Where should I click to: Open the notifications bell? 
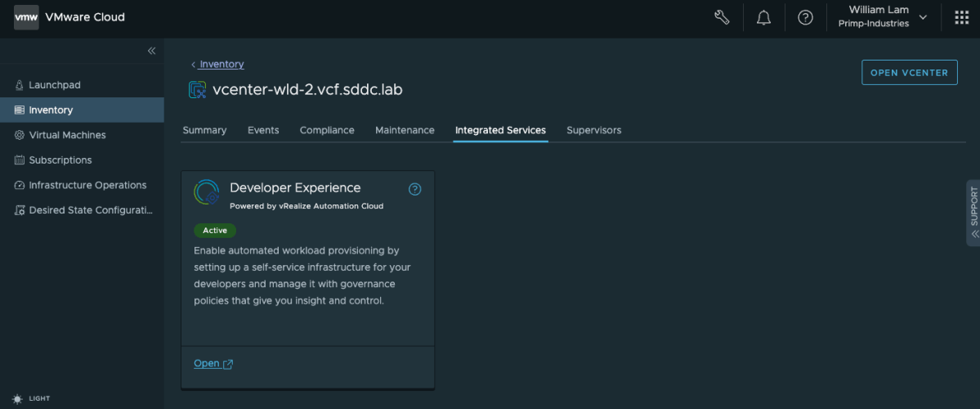[763, 17]
